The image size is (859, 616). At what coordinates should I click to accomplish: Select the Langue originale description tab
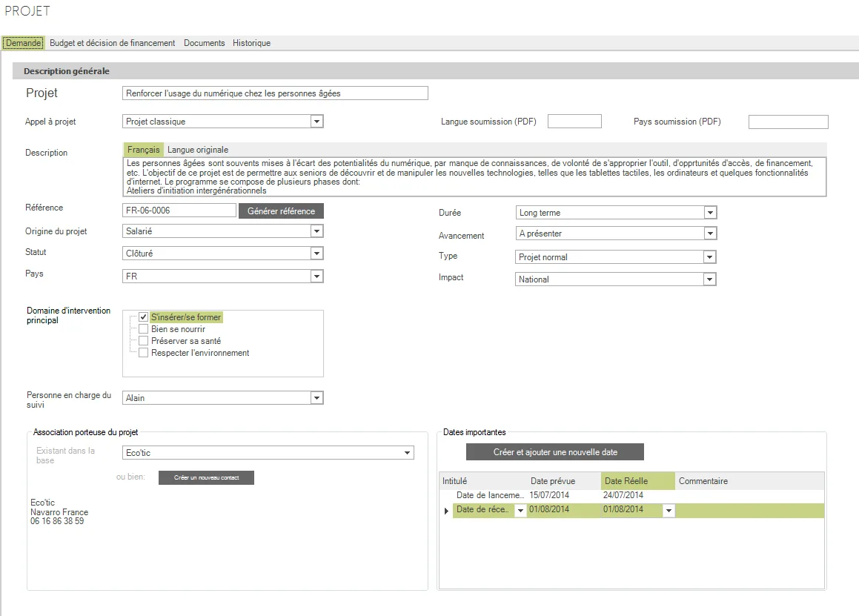(x=198, y=150)
